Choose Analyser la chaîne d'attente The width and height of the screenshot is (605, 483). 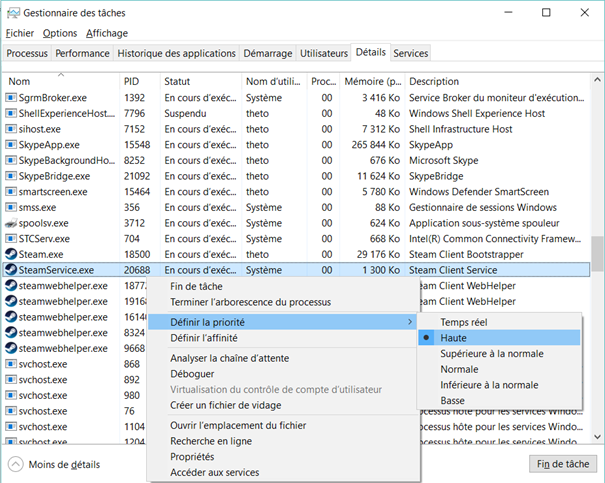[x=282, y=358]
